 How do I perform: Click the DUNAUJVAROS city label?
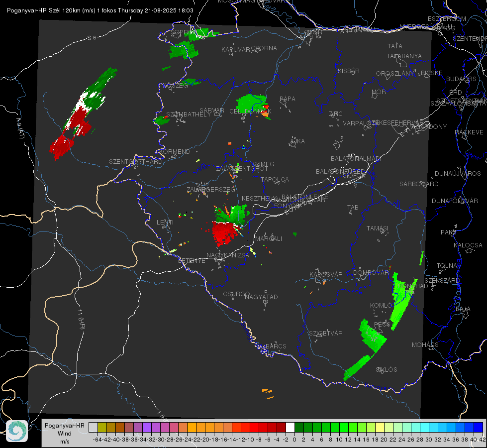click(x=458, y=174)
